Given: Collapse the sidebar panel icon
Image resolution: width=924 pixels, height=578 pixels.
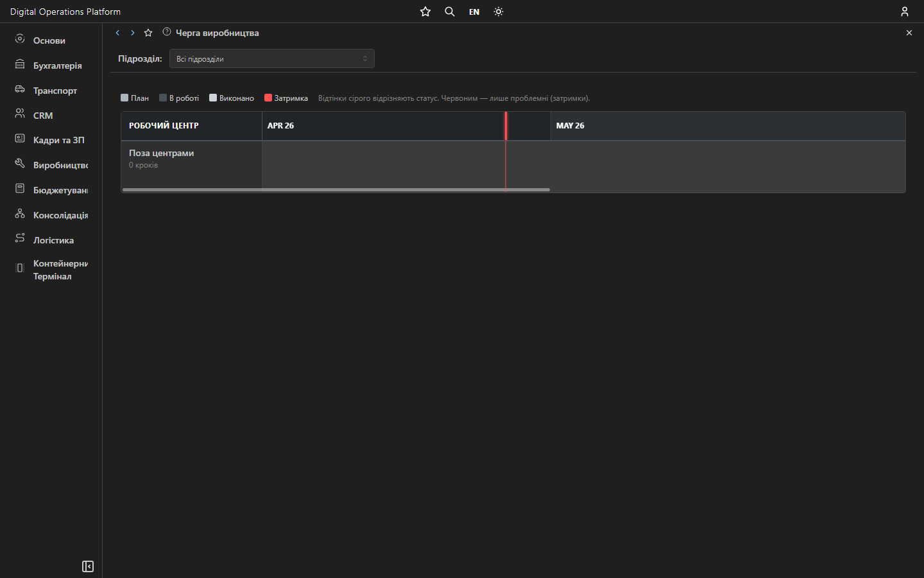Looking at the screenshot, I should click(x=88, y=566).
